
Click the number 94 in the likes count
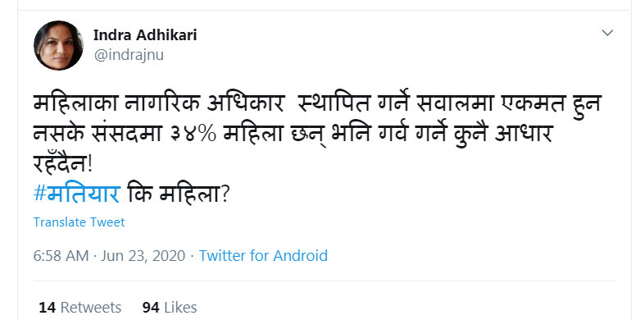coord(151,307)
